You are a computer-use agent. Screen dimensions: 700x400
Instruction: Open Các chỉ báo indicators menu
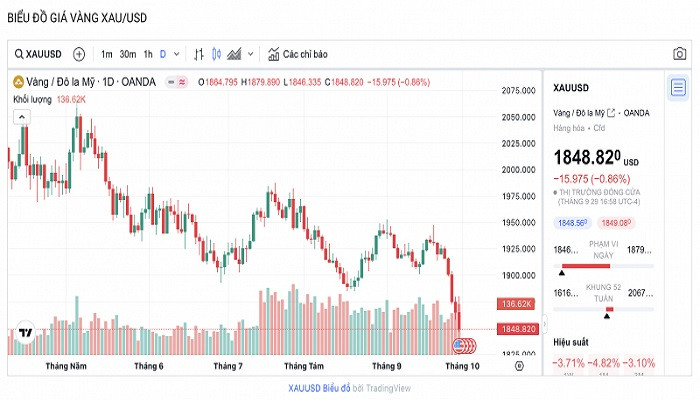(x=297, y=54)
